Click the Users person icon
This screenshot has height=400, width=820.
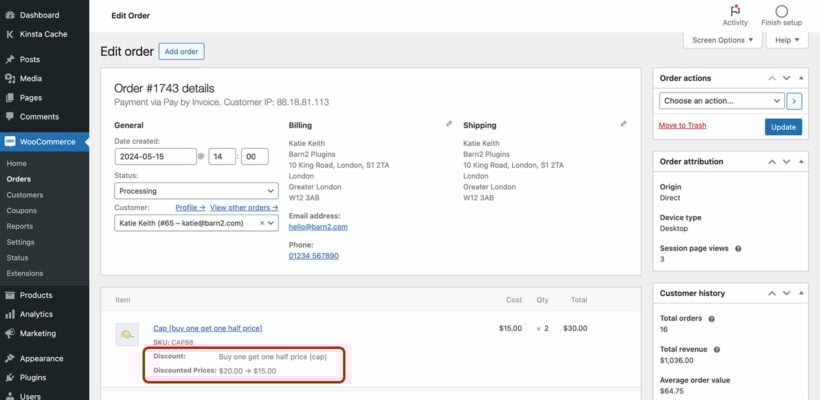coord(9,396)
